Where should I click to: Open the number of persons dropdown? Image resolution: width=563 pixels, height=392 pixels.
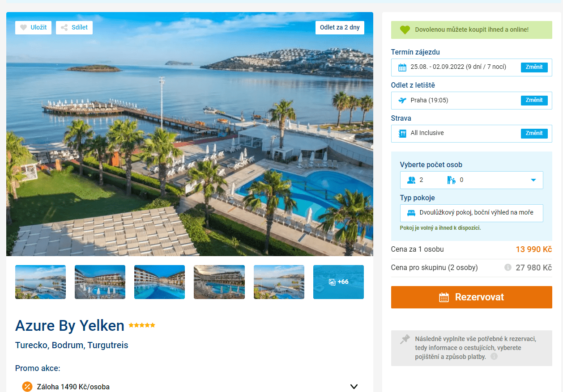coord(471,180)
